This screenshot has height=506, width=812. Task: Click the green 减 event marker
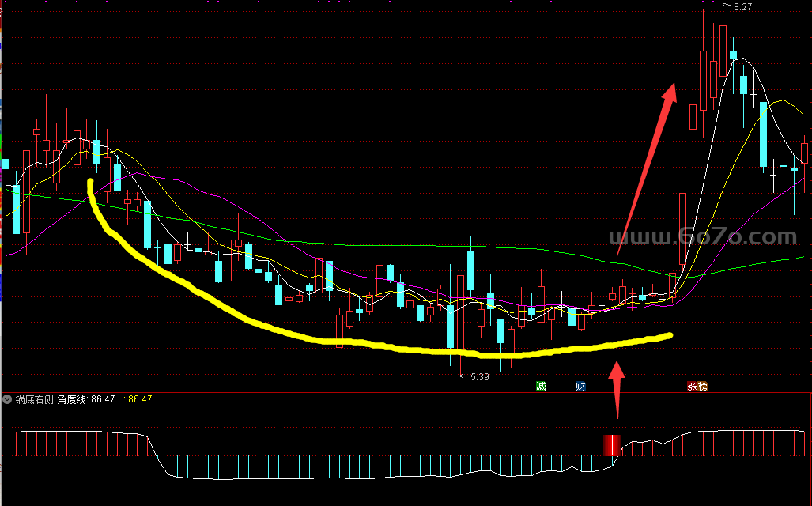coord(541,387)
